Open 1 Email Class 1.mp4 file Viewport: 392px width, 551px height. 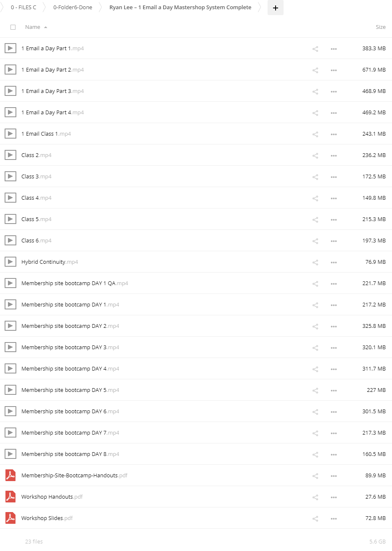46,134
